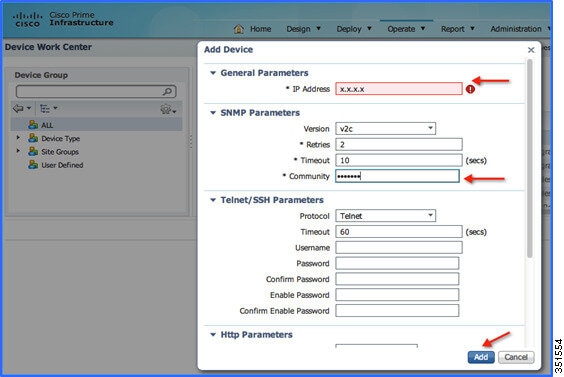Screen dimensions: 564x377
Task: Collapse the Telnet/SSH Parameters section
Action: tap(213, 200)
